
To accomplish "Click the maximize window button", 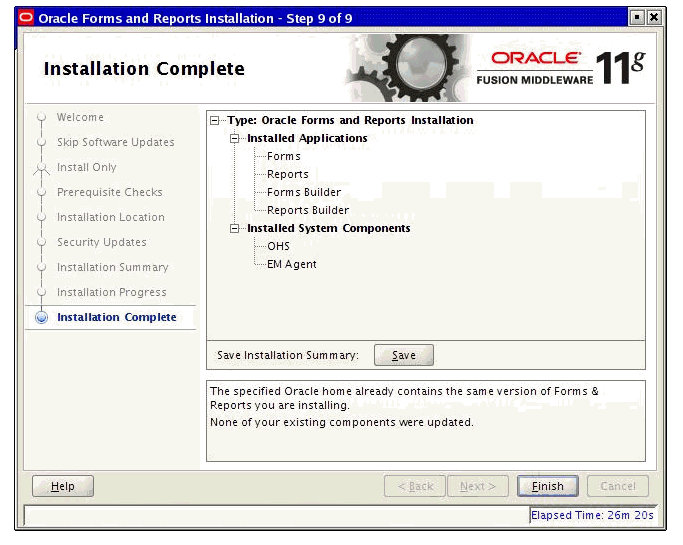I will tap(637, 17).
